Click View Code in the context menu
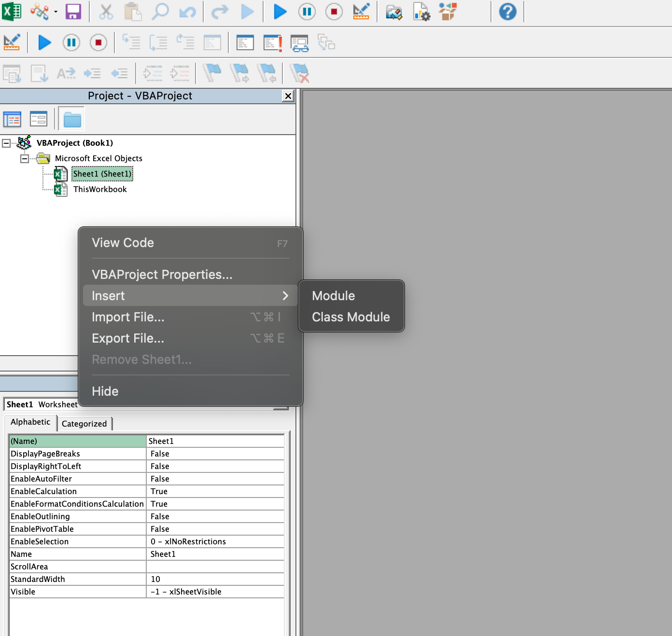The width and height of the screenshot is (672, 636). pyautogui.click(x=123, y=243)
